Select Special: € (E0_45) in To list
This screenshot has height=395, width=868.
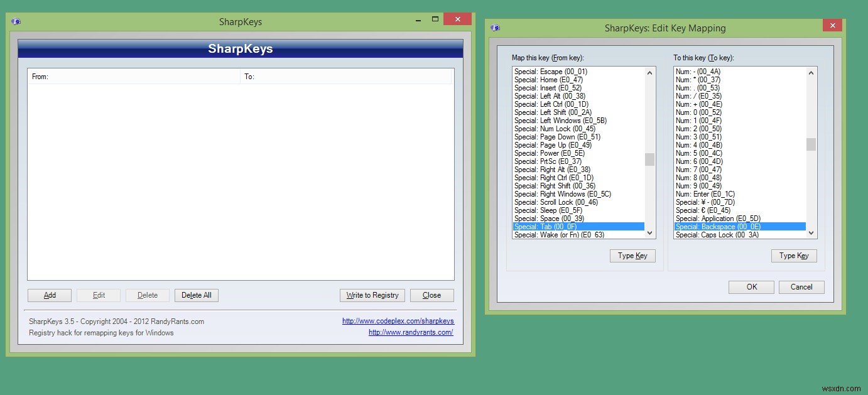[740, 210]
